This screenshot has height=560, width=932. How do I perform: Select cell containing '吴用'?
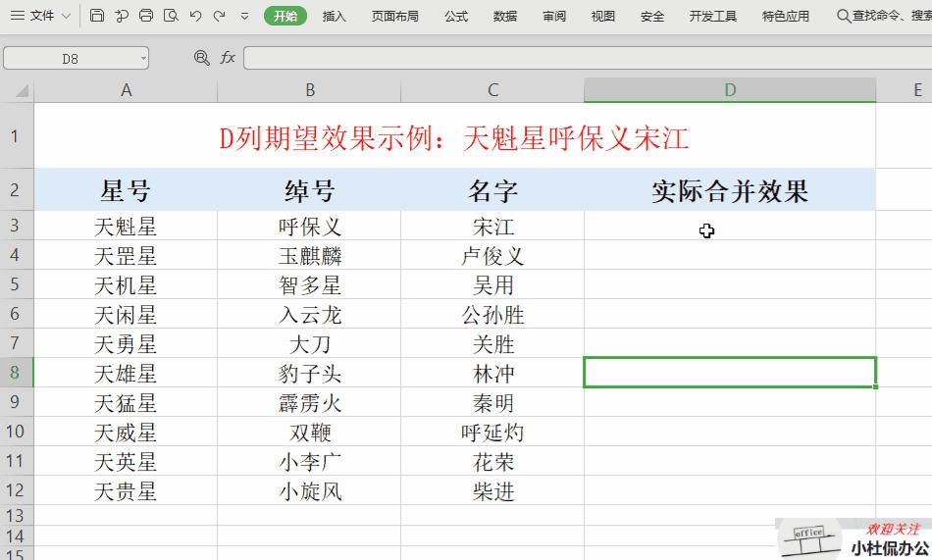click(492, 284)
